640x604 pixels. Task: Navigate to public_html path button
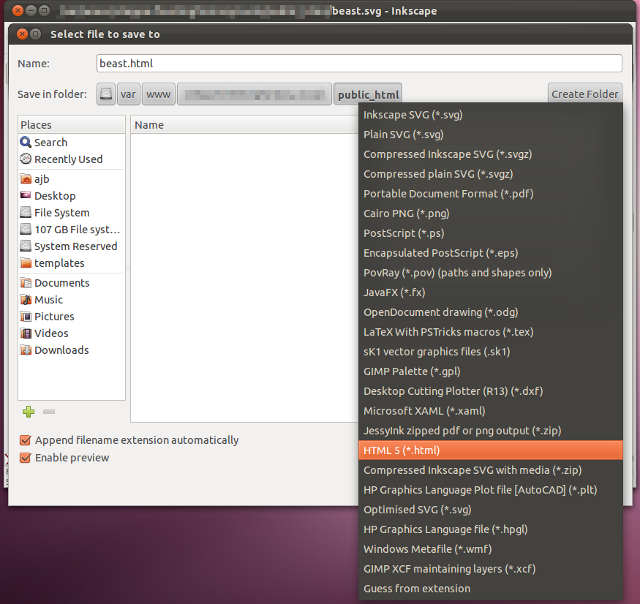368,95
